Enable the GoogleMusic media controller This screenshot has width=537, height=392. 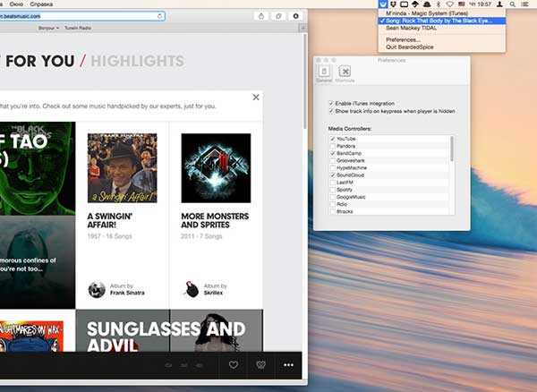(332, 197)
